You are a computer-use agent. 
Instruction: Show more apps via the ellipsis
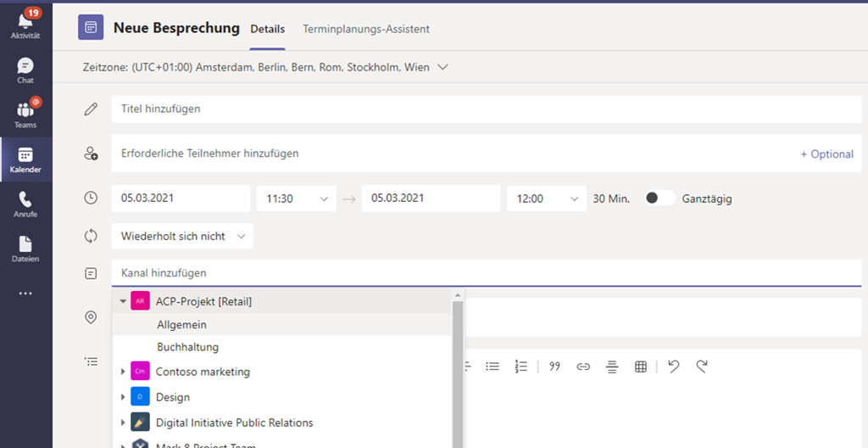(x=25, y=294)
